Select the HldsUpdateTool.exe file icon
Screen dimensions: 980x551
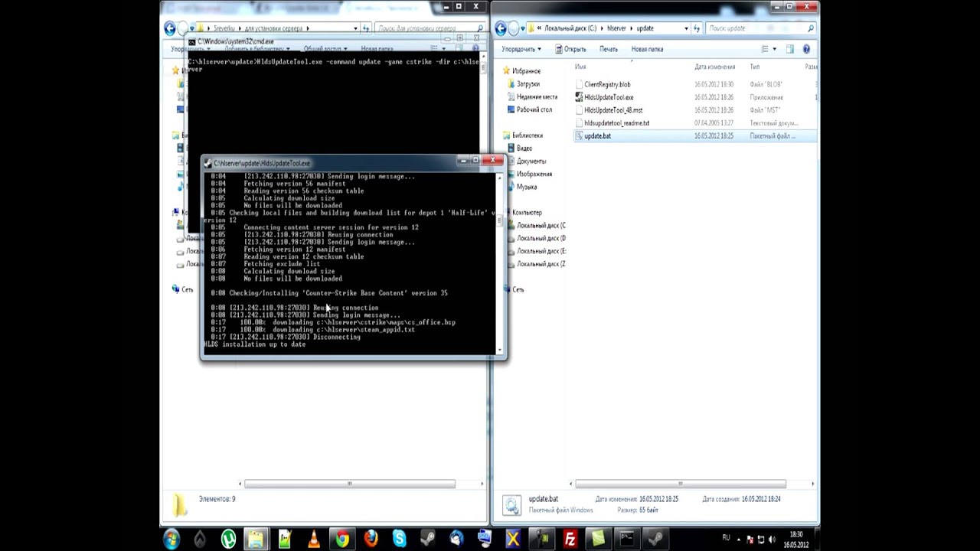point(579,97)
